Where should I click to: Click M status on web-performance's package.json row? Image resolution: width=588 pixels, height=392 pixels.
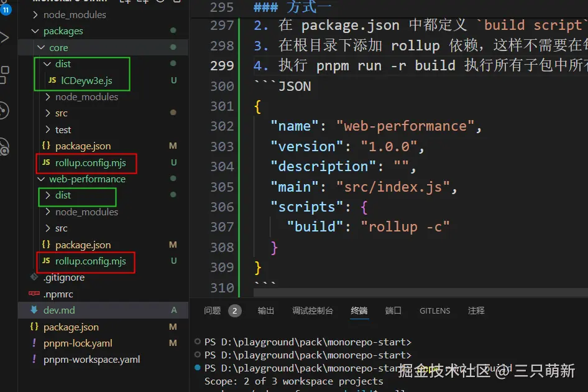[173, 245]
